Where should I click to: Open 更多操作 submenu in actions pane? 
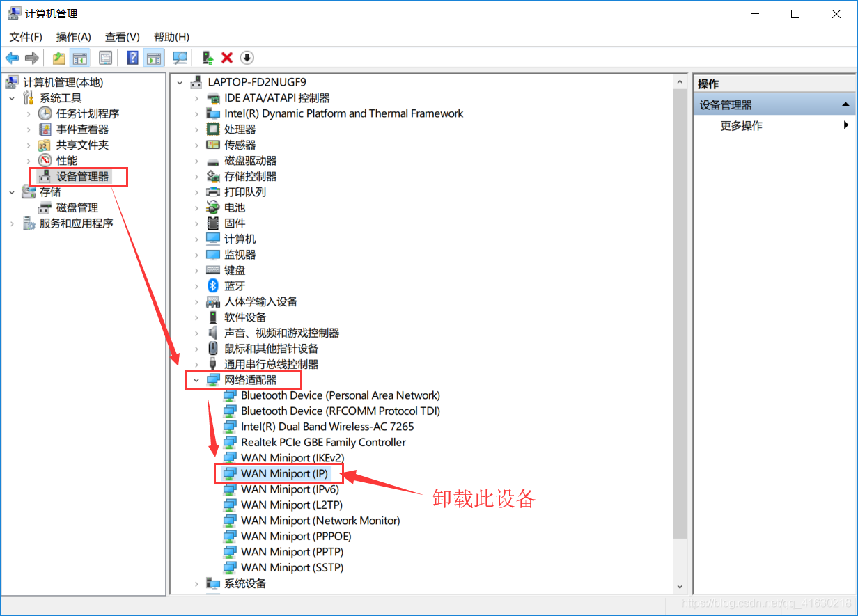point(774,125)
